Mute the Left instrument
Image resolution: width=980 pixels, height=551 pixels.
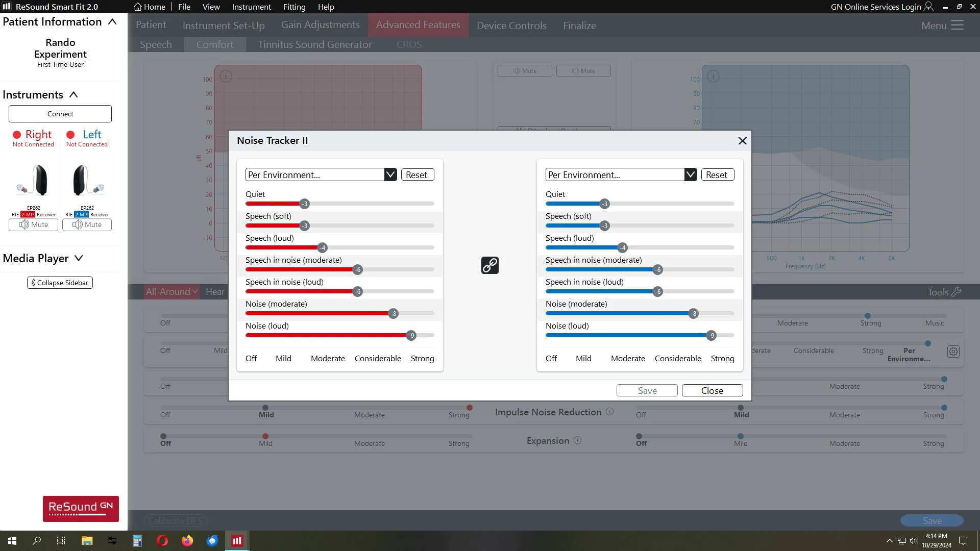coord(87,224)
